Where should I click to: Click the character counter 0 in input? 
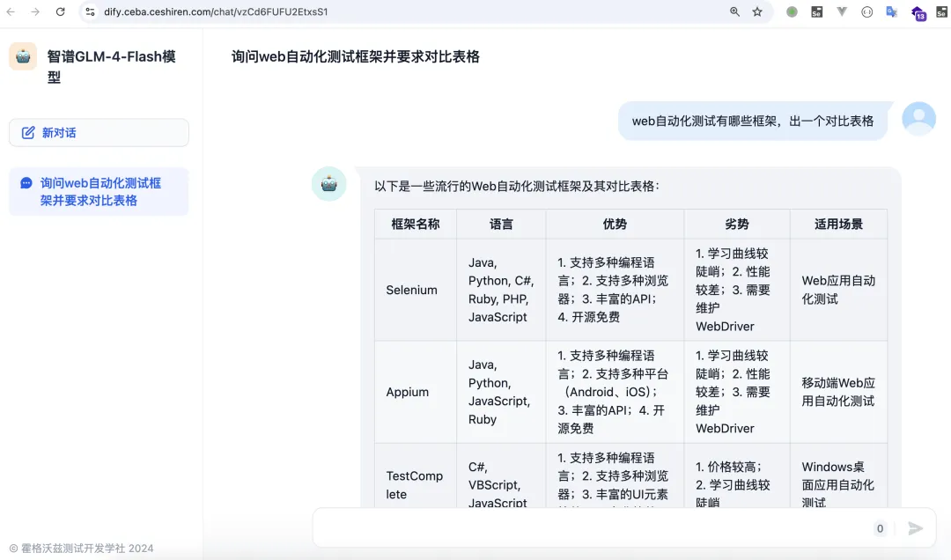(880, 528)
